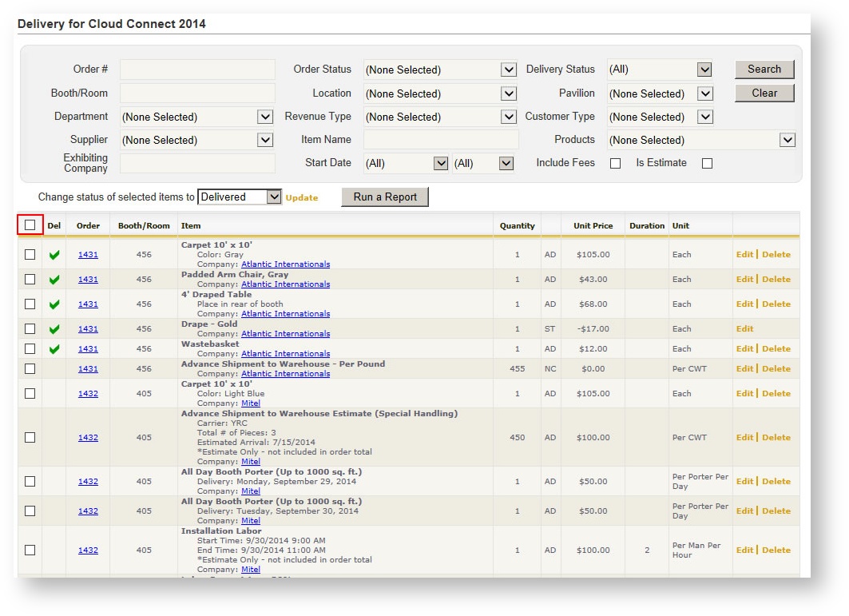Open order 1432 via its order number link

[89, 393]
